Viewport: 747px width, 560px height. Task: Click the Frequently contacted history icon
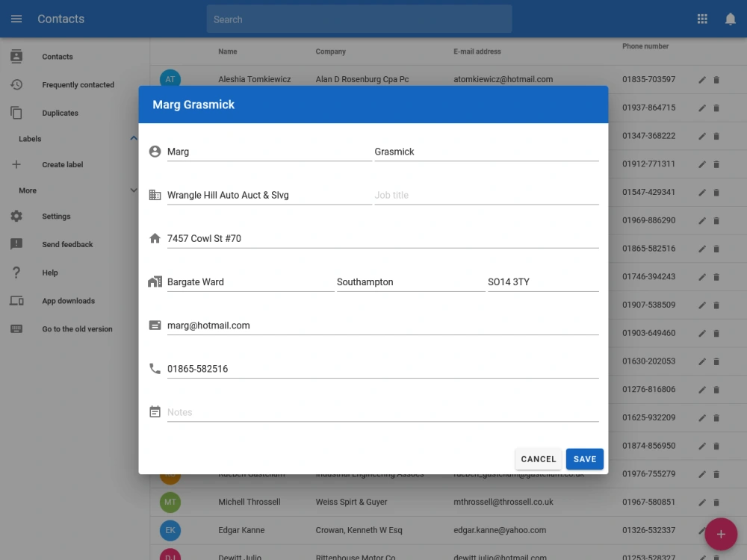click(16, 84)
